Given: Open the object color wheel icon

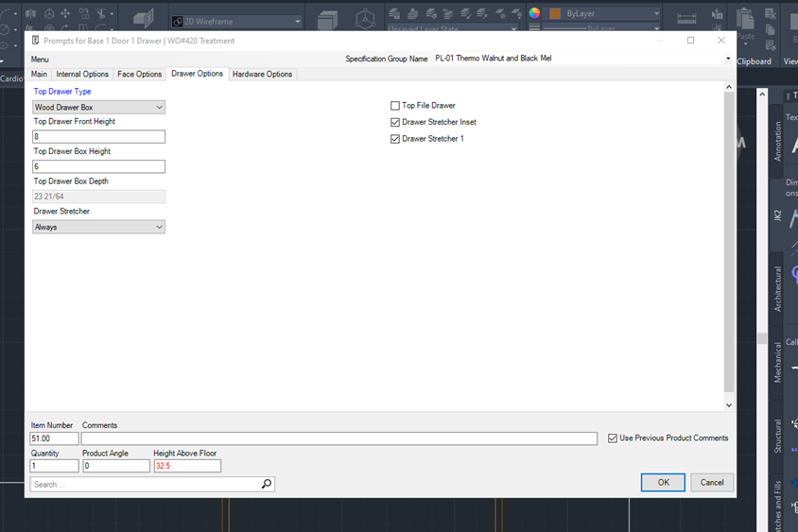Looking at the screenshot, I should [x=534, y=13].
